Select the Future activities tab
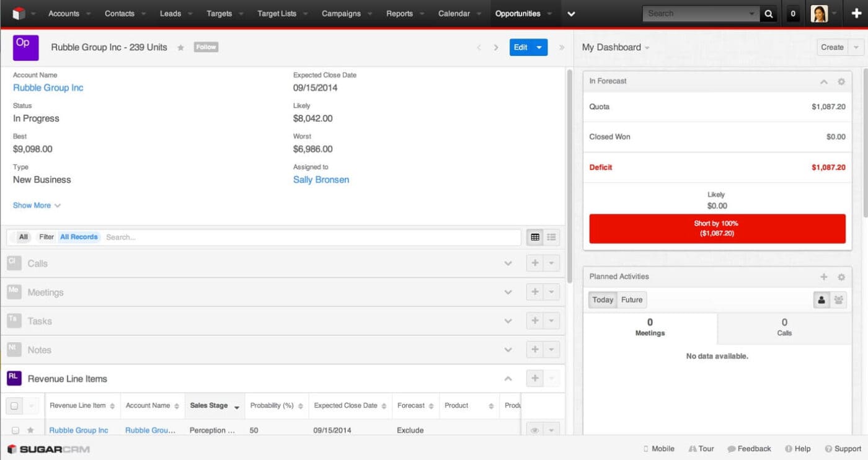The width and height of the screenshot is (868, 460). click(x=632, y=300)
